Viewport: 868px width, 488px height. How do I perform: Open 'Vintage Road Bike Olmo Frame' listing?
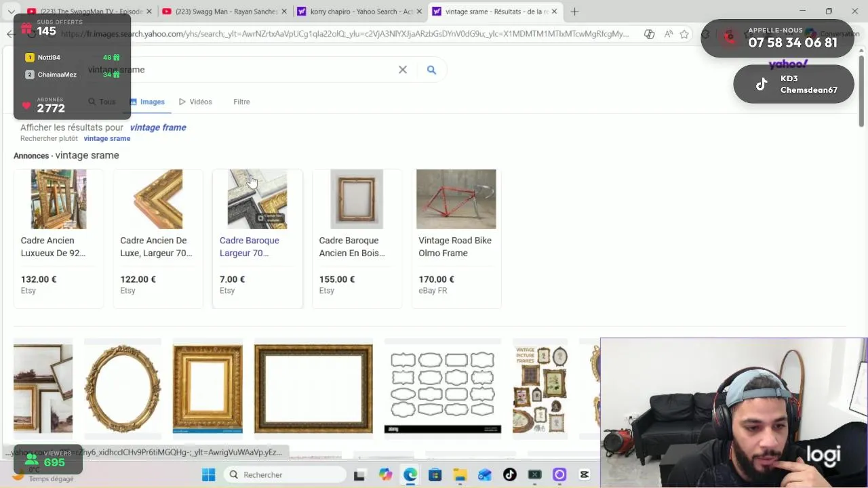tap(455, 247)
